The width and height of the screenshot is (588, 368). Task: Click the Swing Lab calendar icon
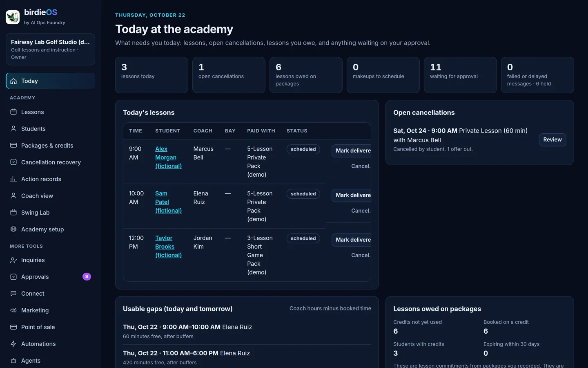(13, 213)
